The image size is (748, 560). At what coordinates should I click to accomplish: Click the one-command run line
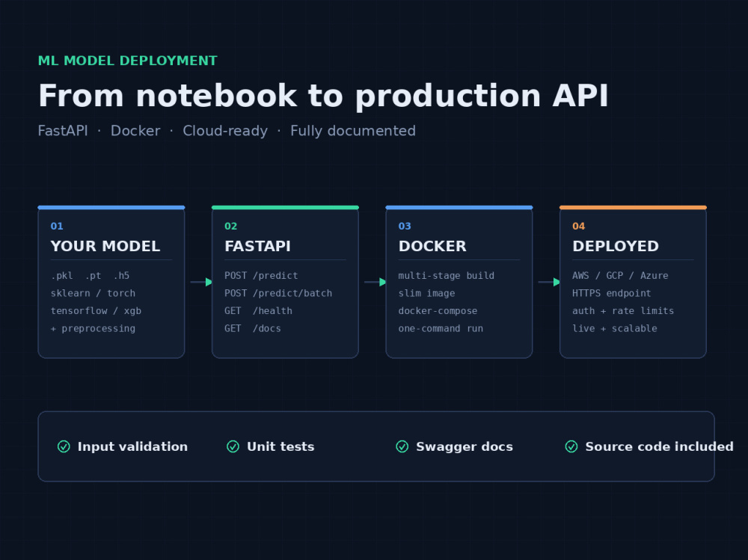pyautogui.click(x=441, y=329)
